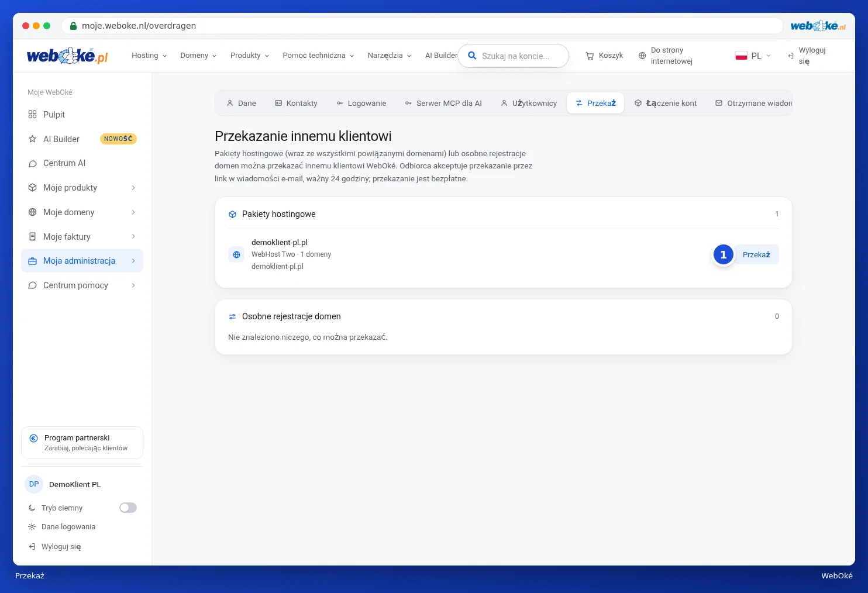Open the Narzędzia dropdown menu

(x=390, y=56)
